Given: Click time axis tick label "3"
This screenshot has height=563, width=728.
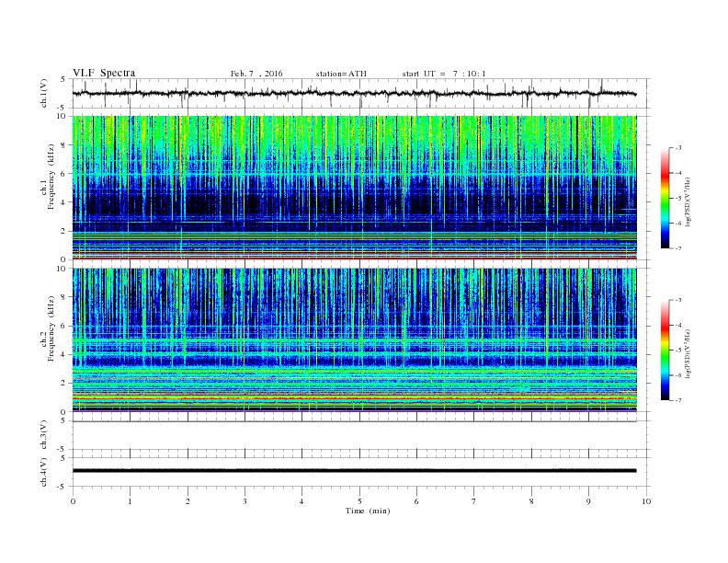Looking at the screenshot, I should [245, 501].
